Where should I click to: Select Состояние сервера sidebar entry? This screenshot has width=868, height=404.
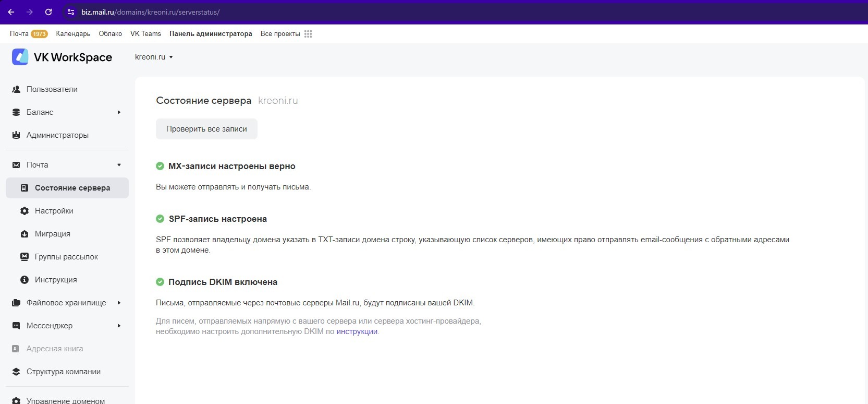point(67,188)
